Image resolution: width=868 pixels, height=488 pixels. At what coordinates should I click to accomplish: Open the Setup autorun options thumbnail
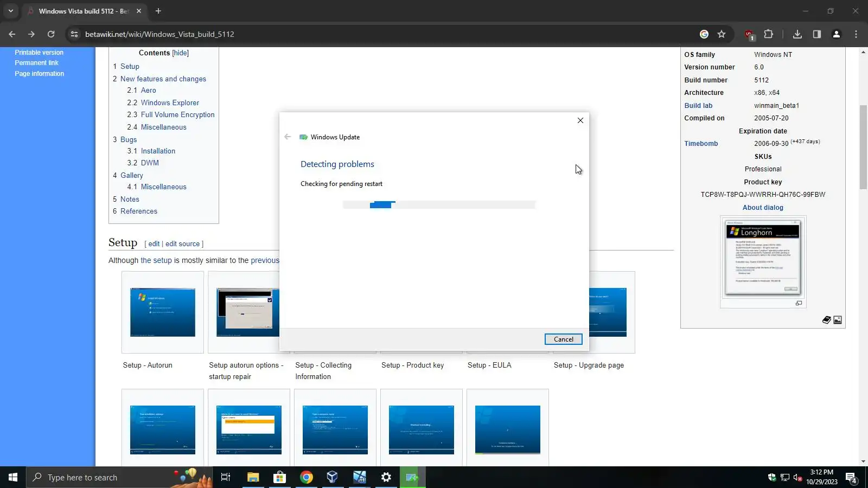248,312
